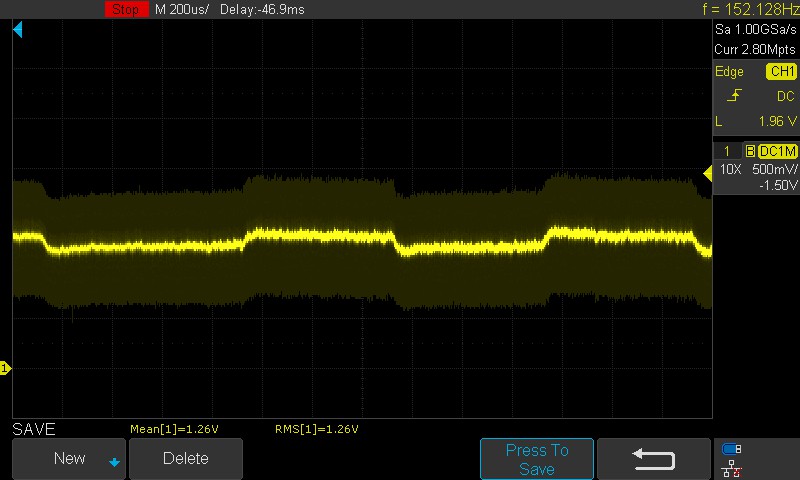Click the CH1 trigger source label
Image resolution: width=800 pixels, height=480 pixels.
(781, 71)
